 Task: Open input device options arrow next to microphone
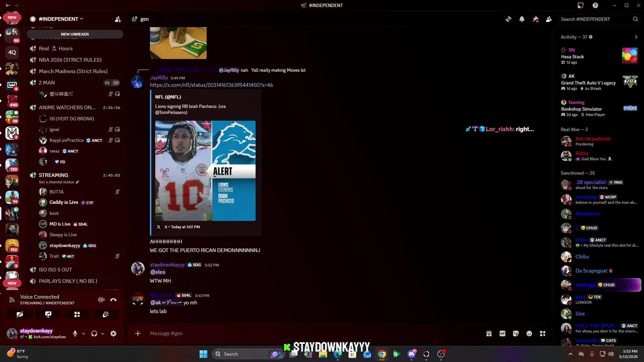pos(84,333)
